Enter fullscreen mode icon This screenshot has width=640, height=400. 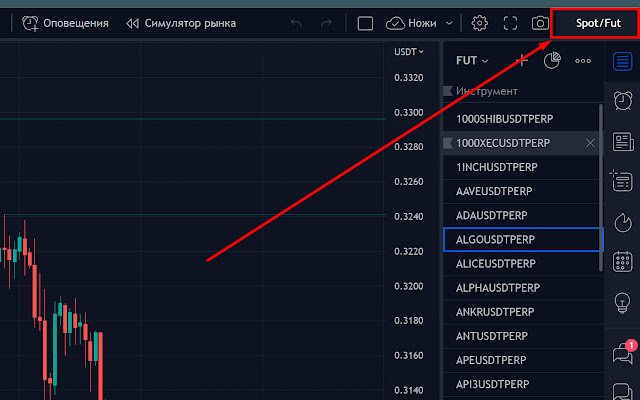510,23
